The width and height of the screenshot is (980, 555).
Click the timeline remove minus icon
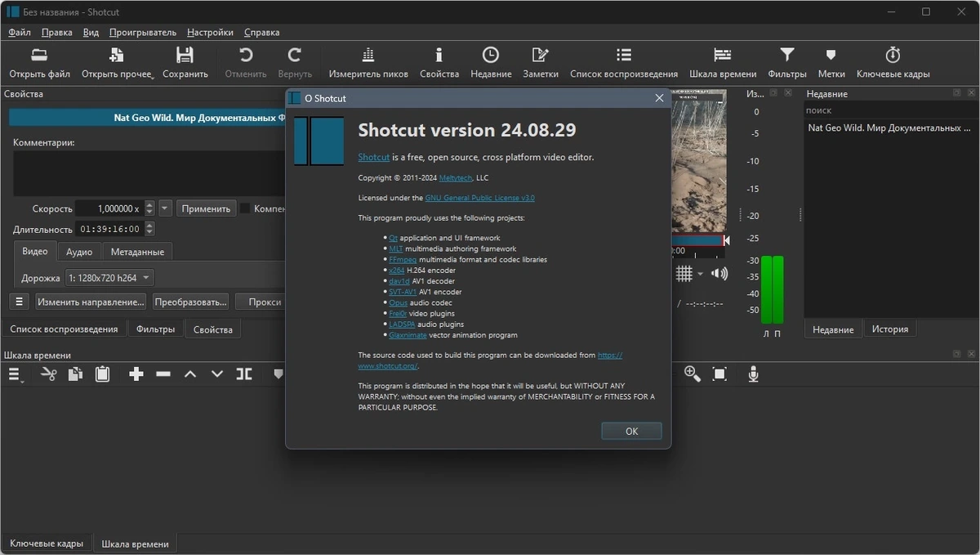[x=163, y=374]
